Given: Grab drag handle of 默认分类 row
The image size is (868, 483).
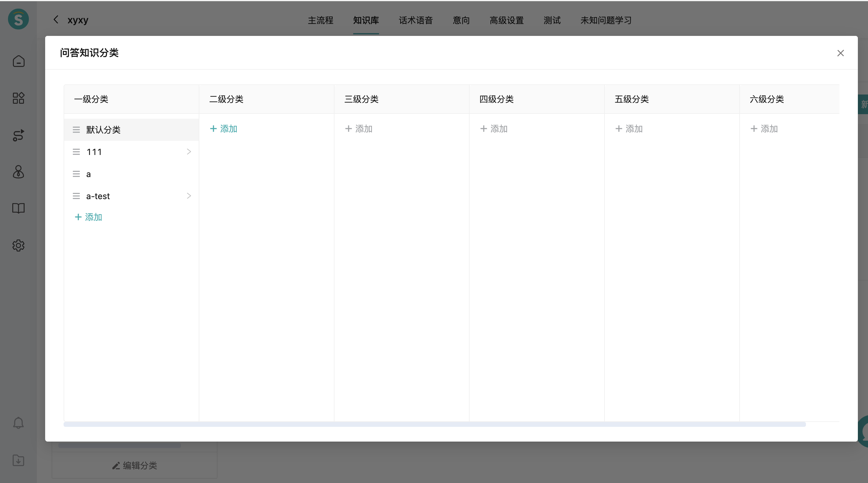Looking at the screenshot, I should click(x=76, y=129).
